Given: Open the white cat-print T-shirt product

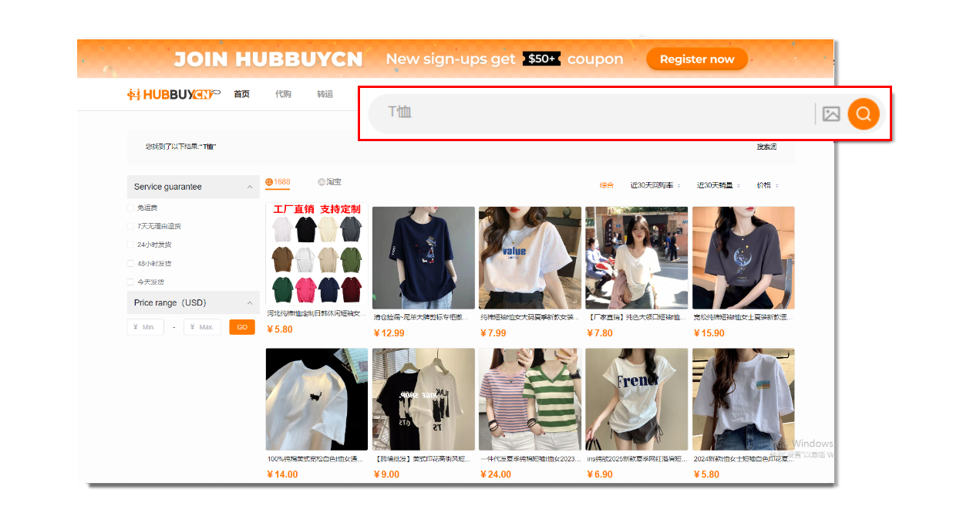Looking at the screenshot, I should coord(316,399).
